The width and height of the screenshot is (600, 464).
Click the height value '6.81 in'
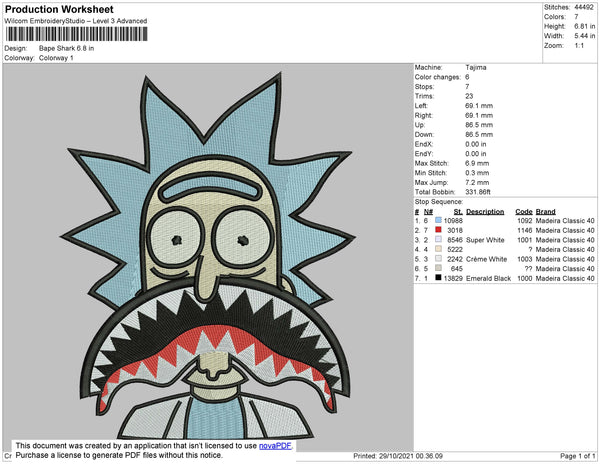coord(585,26)
